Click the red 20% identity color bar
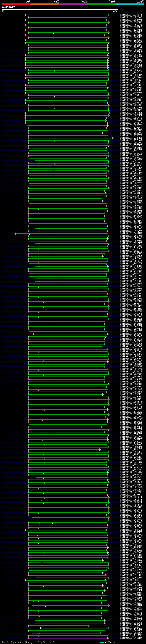146x644 pixels. (x=16, y=4)
